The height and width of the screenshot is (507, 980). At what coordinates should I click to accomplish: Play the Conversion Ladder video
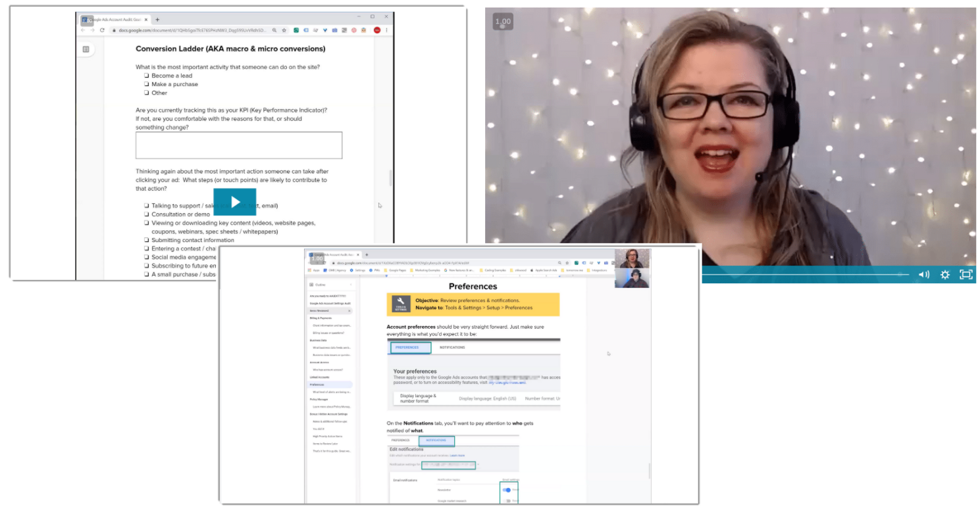click(x=234, y=202)
